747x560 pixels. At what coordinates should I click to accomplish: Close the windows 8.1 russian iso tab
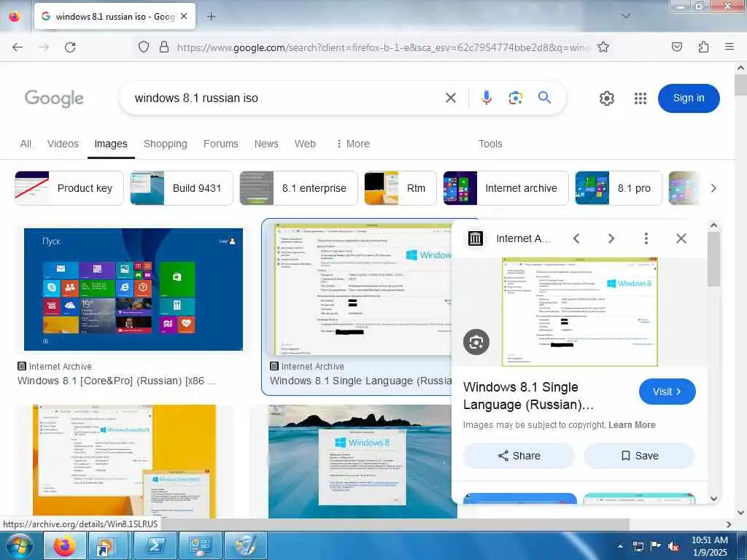tap(184, 16)
